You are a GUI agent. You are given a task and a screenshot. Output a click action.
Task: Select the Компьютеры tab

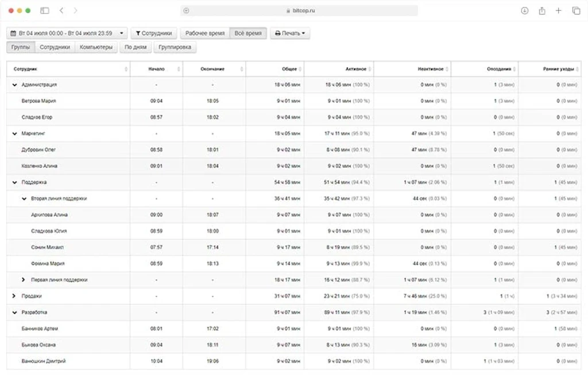coord(96,47)
